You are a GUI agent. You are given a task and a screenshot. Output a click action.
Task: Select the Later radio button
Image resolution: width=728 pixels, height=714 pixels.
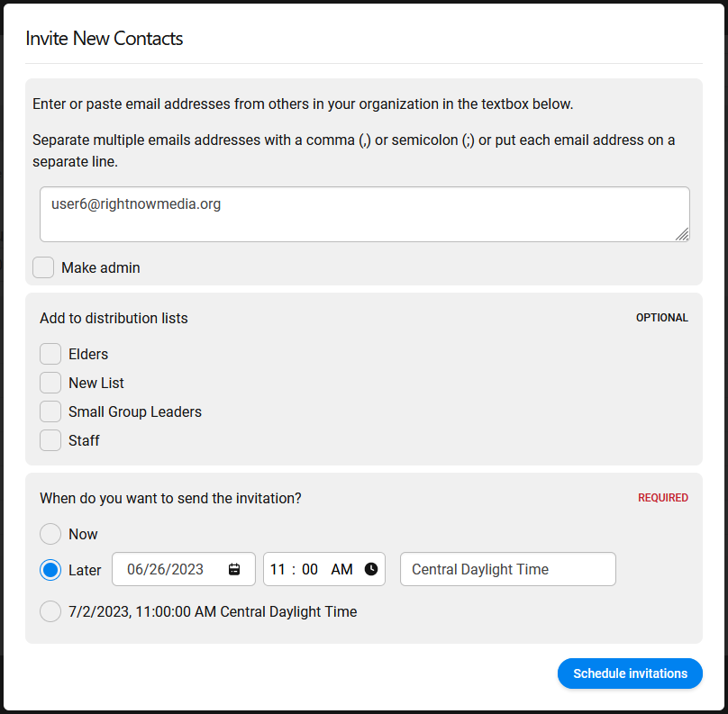coord(50,569)
